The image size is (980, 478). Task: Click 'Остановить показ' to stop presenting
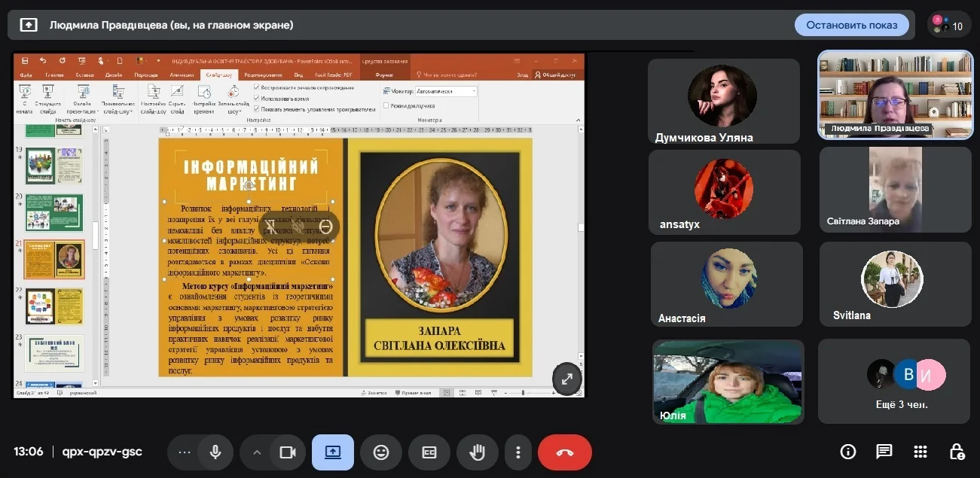(x=851, y=25)
